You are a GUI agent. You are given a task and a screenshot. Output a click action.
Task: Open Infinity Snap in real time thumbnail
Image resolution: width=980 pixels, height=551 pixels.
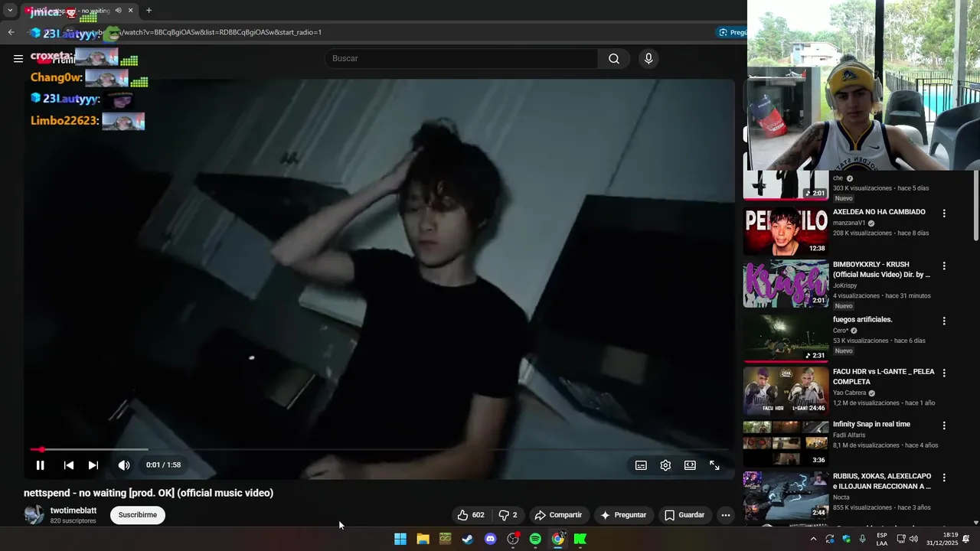click(786, 442)
